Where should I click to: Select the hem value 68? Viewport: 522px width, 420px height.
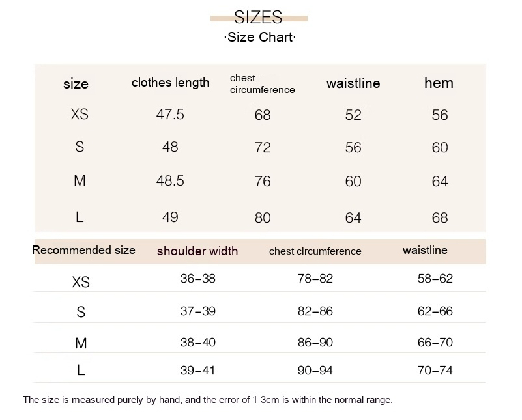pyautogui.click(x=440, y=218)
